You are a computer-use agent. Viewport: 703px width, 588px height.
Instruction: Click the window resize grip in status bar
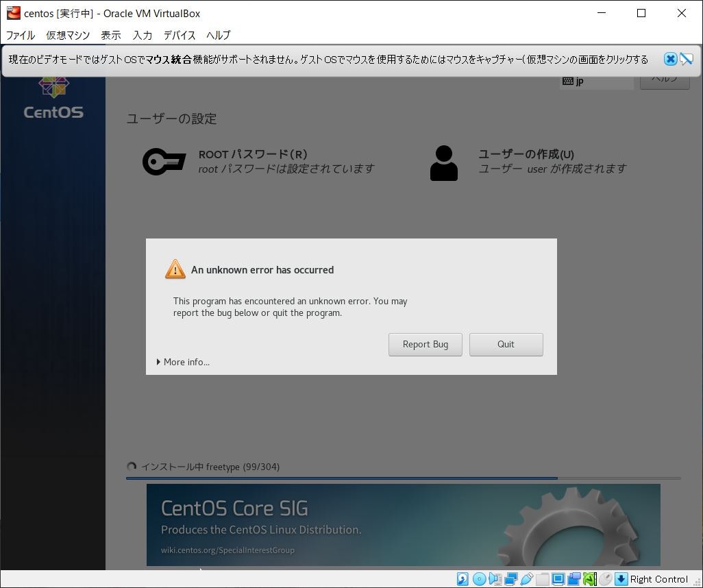point(698,583)
